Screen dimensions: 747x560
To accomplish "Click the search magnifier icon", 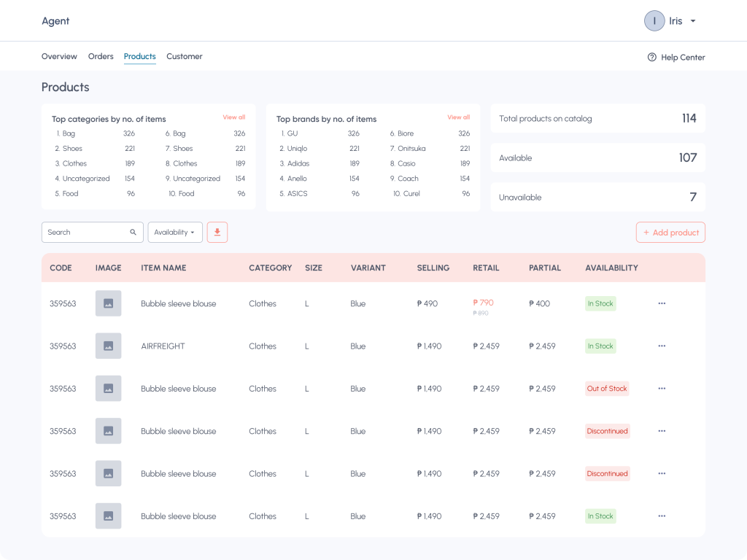I will pos(133,233).
